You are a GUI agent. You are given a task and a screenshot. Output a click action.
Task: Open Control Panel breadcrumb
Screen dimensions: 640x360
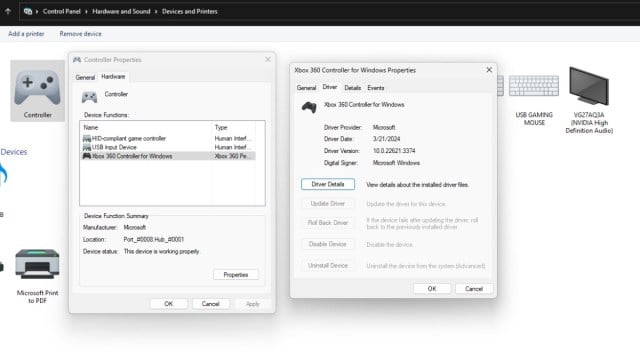click(62, 11)
